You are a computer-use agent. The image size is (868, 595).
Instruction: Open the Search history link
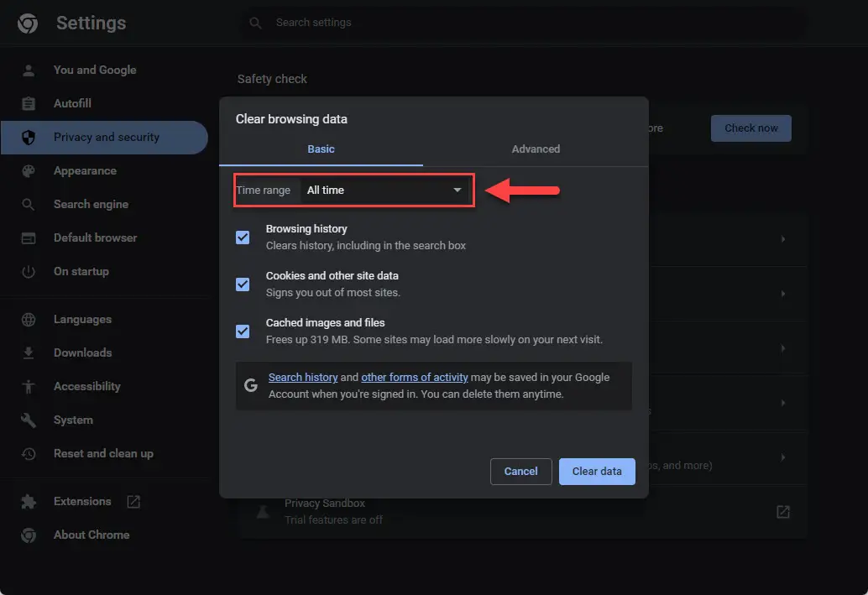303,378
